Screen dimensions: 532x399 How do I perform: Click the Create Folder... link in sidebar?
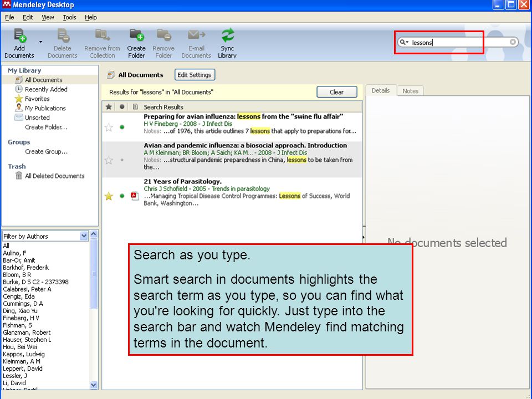pyautogui.click(x=46, y=127)
